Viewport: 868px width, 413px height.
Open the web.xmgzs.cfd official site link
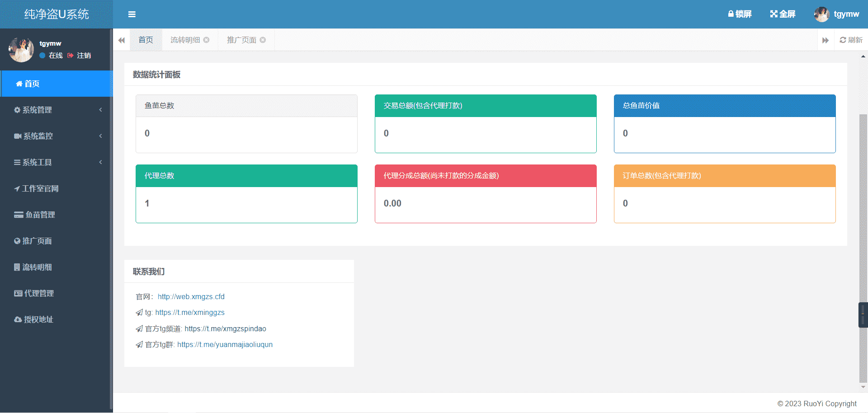[191, 296]
